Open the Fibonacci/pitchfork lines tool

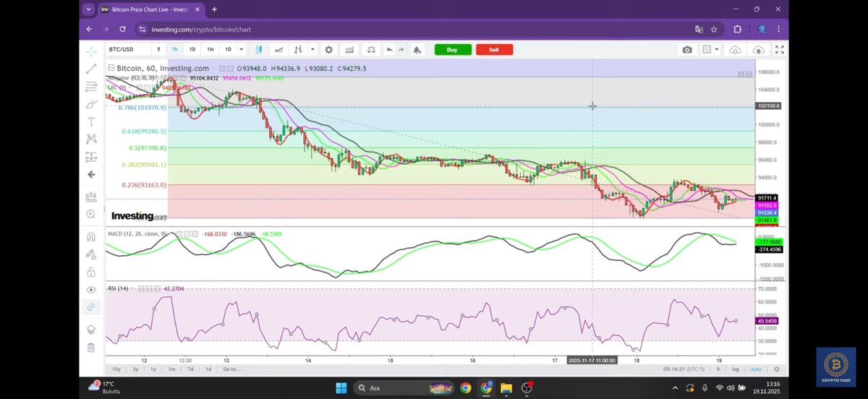(x=91, y=87)
